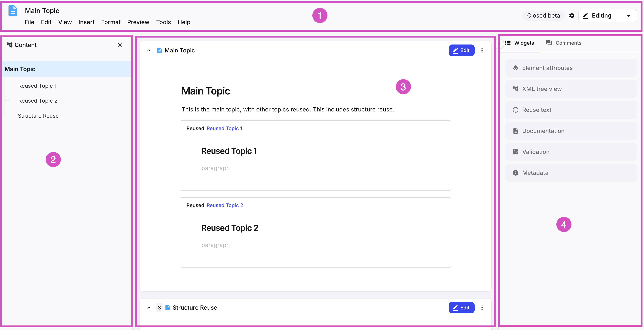Viewport: 644px width, 330px height.
Task: Open the Format menu
Action: tap(110, 22)
